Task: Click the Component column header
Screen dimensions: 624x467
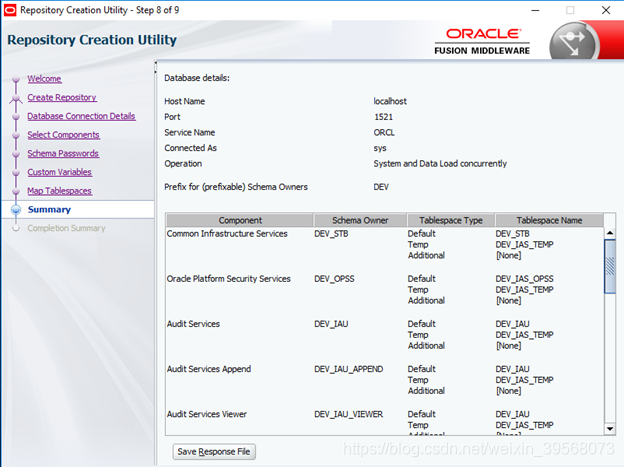Action: click(240, 220)
